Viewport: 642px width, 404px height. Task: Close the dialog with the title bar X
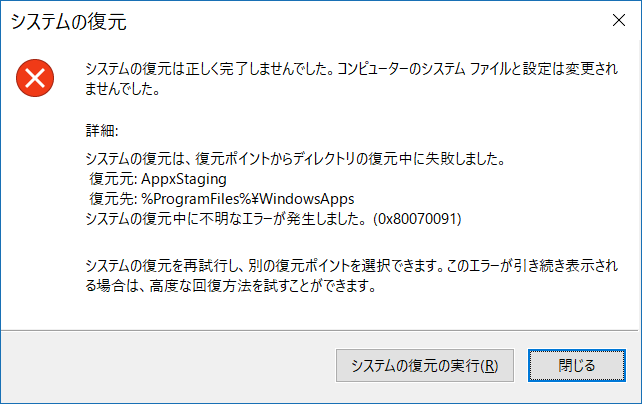(x=616, y=20)
